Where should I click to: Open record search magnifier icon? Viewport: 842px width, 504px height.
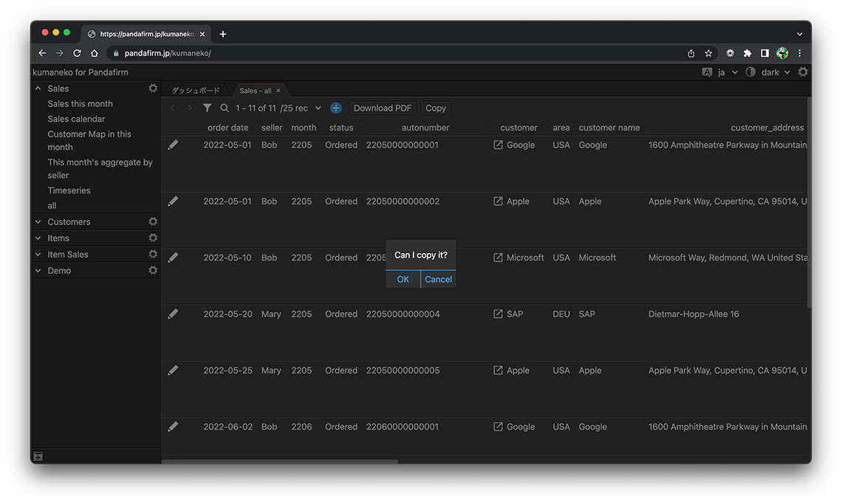pos(225,108)
